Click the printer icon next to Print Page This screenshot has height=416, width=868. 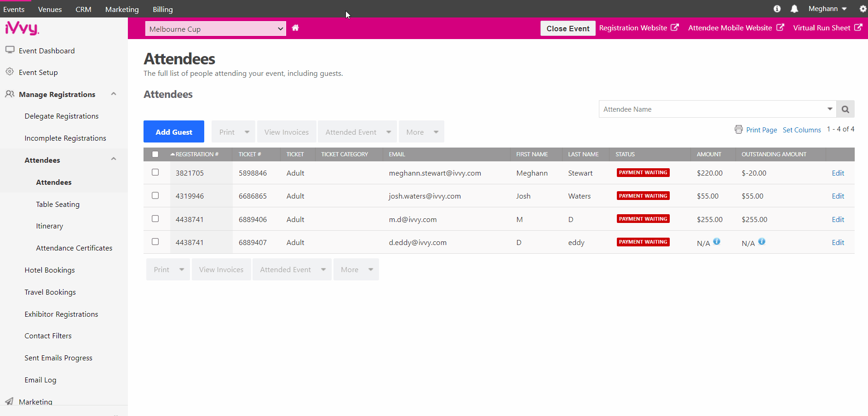click(x=739, y=130)
